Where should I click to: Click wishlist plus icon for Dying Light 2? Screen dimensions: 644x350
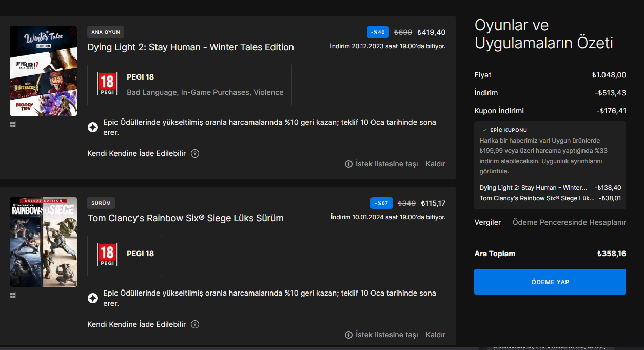(x=348, y=164)
